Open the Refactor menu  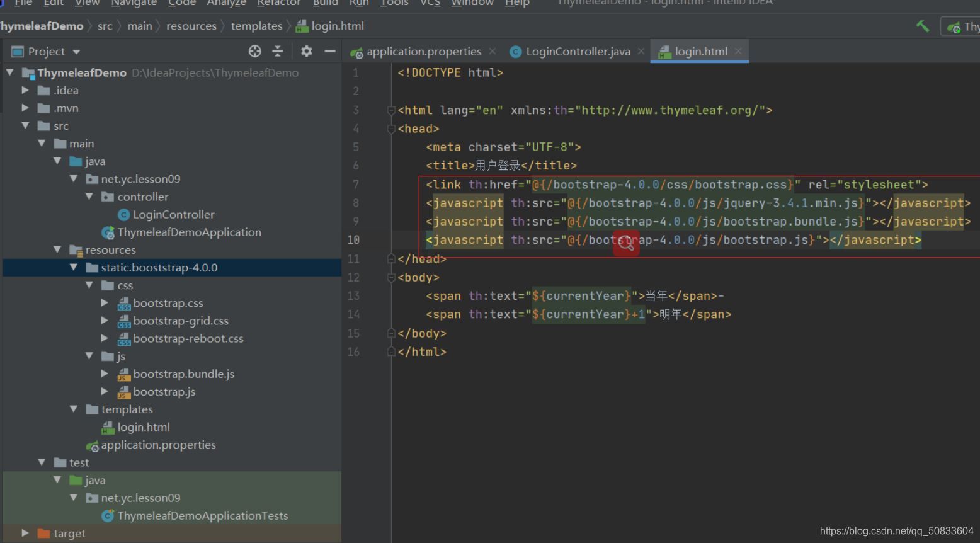pyautogui.click(x=279, y=3)
